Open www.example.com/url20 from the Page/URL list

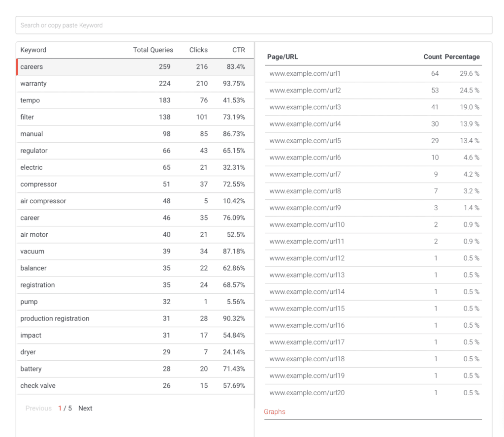tap(307, 393)
